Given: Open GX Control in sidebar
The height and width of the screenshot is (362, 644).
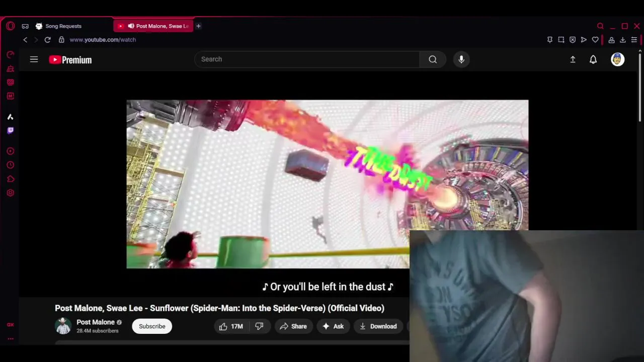Looking at the screenshot, I should pyautogui.click(x=10, y=54).
